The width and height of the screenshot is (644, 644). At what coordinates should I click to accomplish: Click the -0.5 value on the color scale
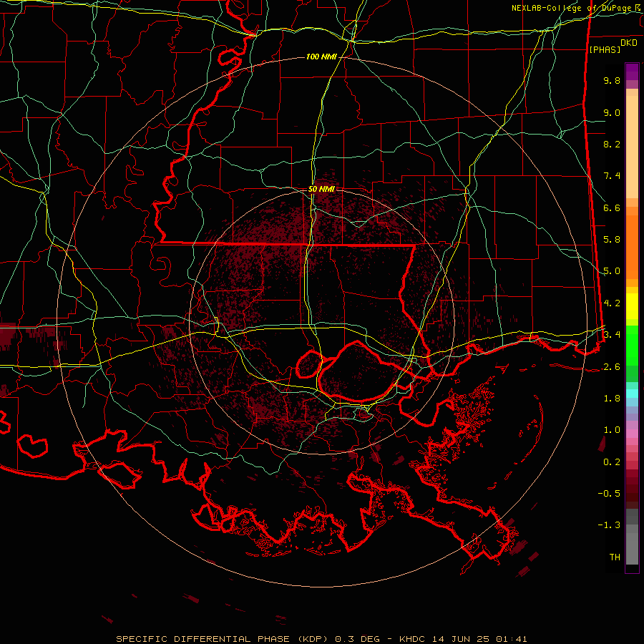(609, 494)
